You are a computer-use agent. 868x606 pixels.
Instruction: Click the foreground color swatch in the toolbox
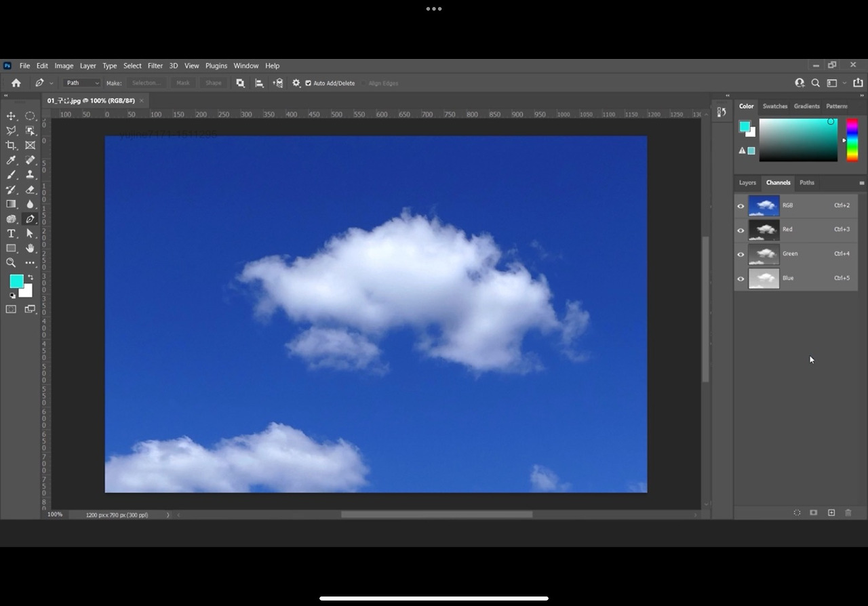(16, 281)
